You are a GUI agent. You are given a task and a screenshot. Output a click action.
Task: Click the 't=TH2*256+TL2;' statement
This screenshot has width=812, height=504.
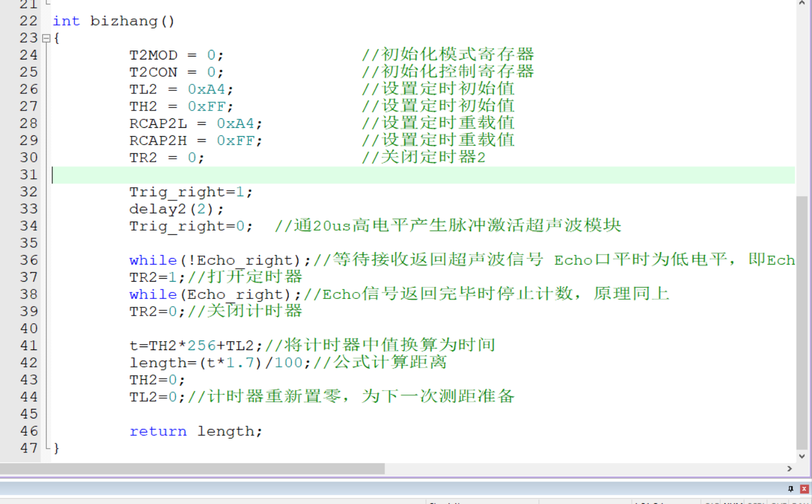pos(197,346)
